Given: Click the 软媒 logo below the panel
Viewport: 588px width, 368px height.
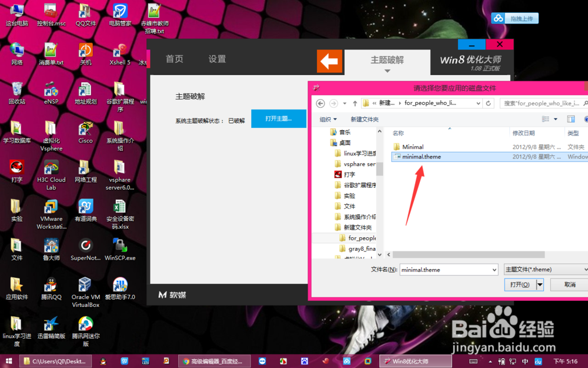Looking at the screenshot, I should pyautogui.click(x=171, y=294).
